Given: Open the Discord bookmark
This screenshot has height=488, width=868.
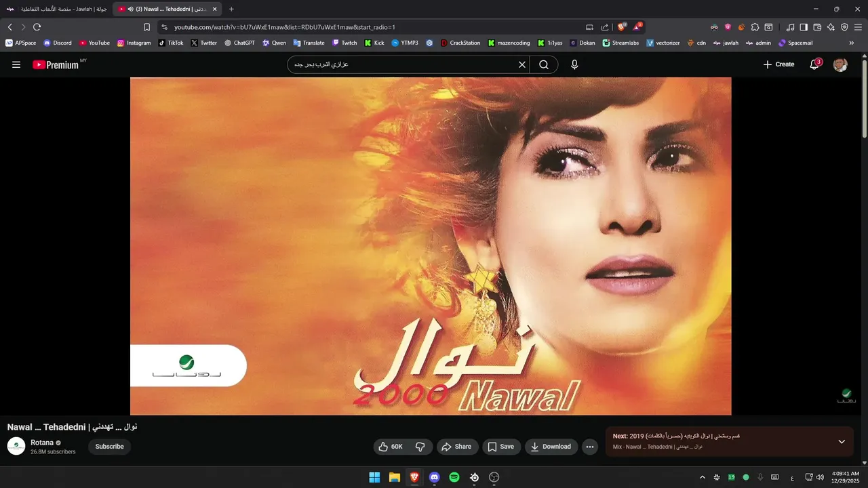Looking at the screenshot, I should click(58, 43).
